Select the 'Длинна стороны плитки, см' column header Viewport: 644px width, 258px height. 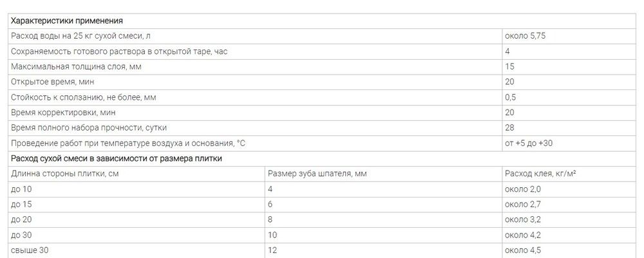pos(65,174)
